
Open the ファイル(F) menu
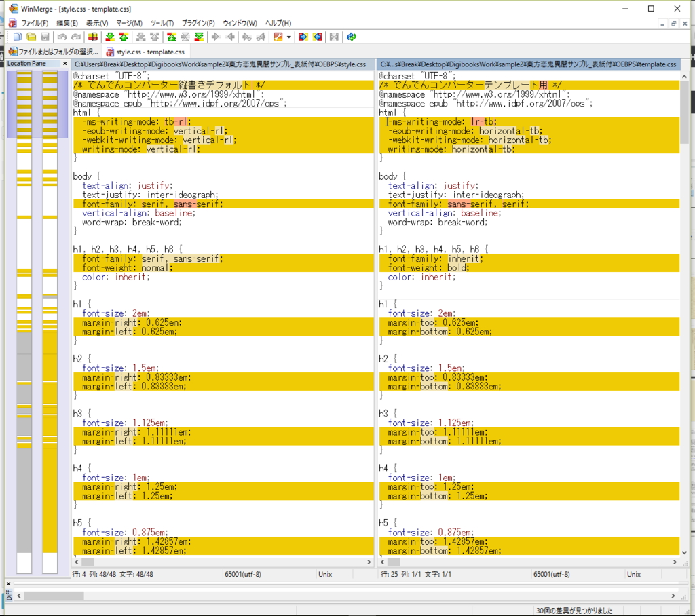pos(35,23)
